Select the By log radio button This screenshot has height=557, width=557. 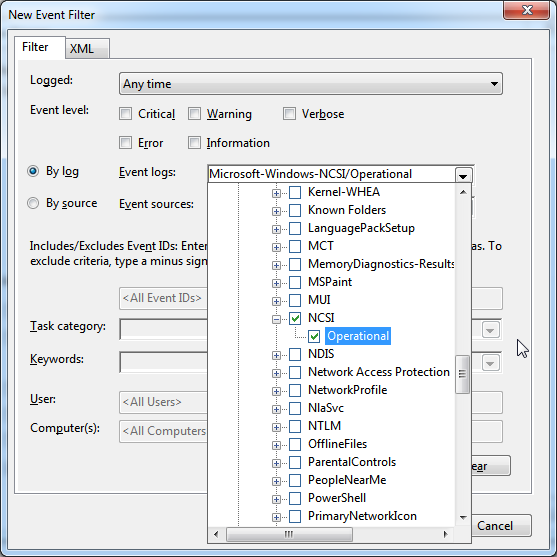[33, 172]
